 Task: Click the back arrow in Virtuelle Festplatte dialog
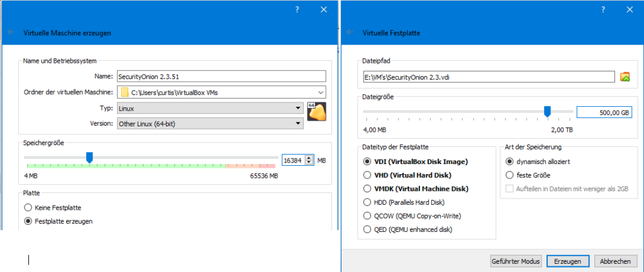click(350, 33)
